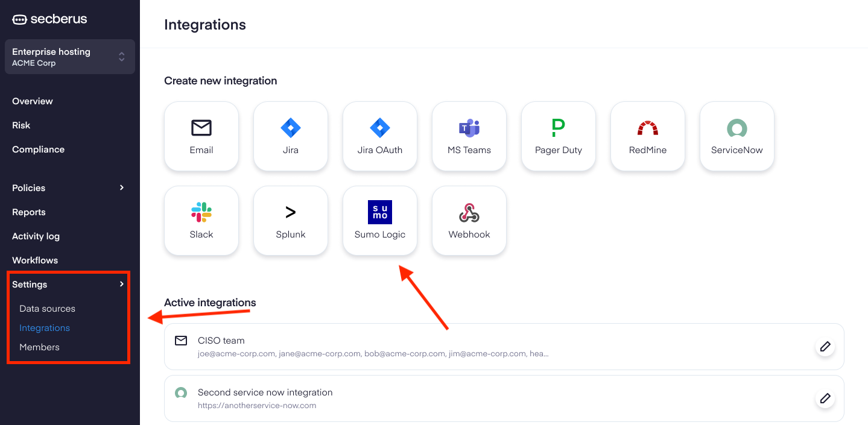Click the Secberus logo

click(50, 19)
